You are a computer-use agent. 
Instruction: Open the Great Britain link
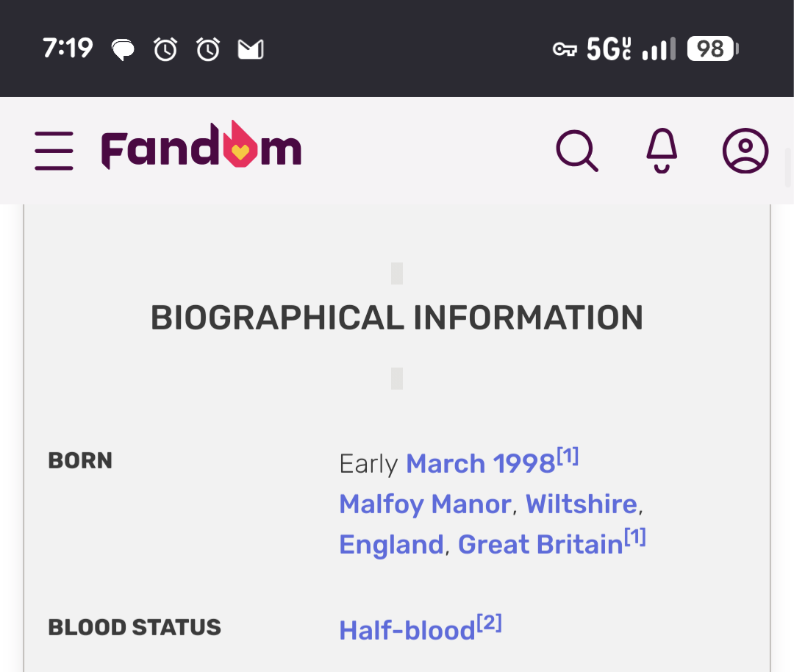point(540,544)
